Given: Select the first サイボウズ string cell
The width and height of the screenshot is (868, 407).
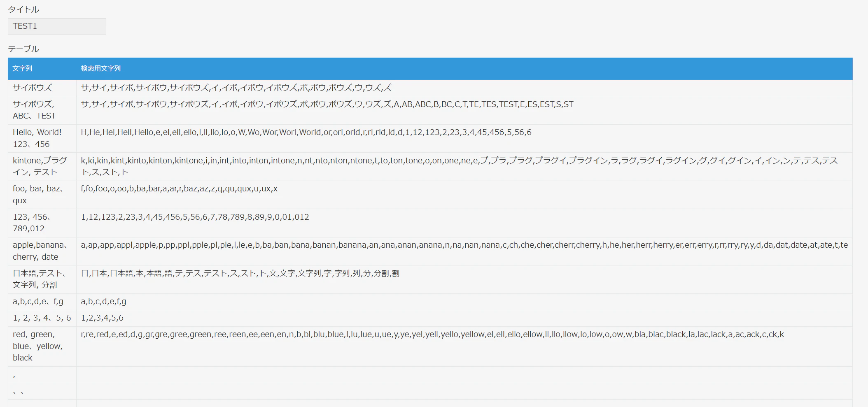Looking at the screenshot, I should [x=42, y=88].
